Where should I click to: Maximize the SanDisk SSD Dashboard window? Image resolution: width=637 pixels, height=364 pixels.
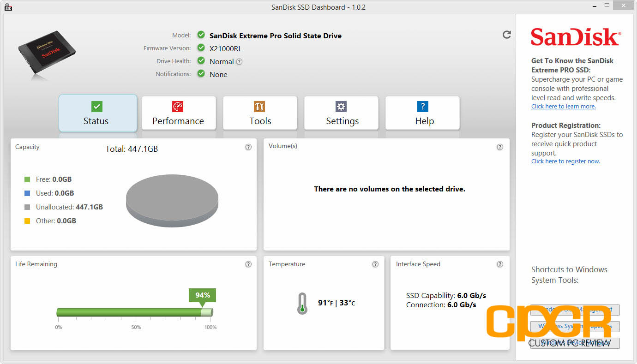click(607, 6)
